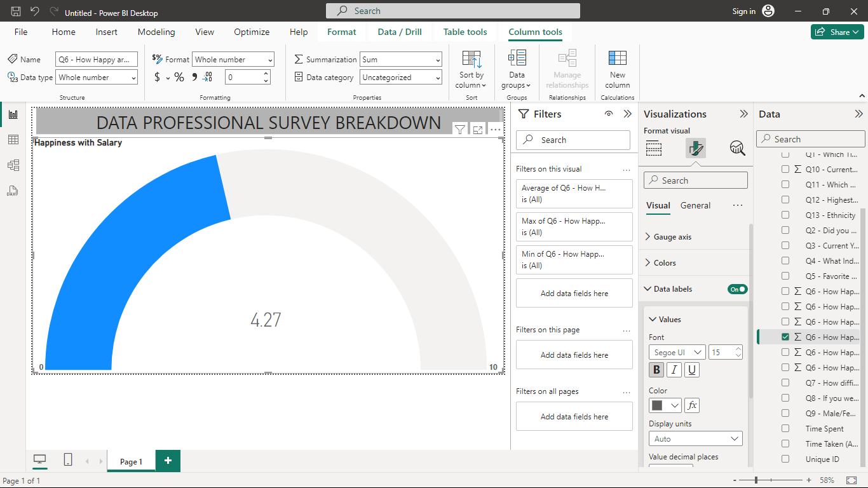
Task: Click the fx conditional formatting button
Action: [692, 405]
